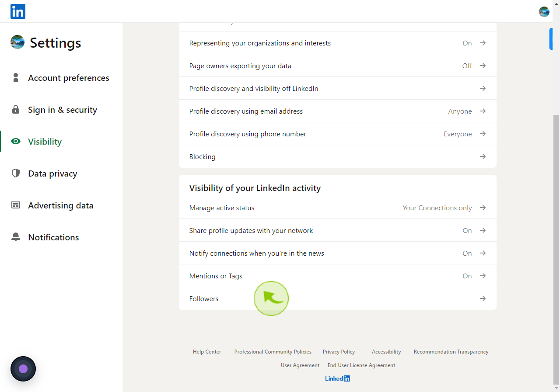Open the Blocking setting
This screenshot has width=560, height=392.
[x=338, y=156]
